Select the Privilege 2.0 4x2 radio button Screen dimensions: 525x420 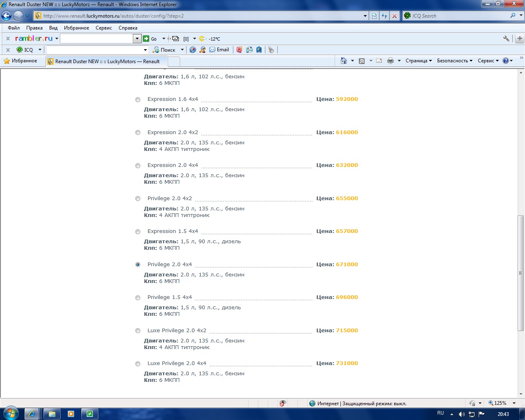click(x=138, y=199)
